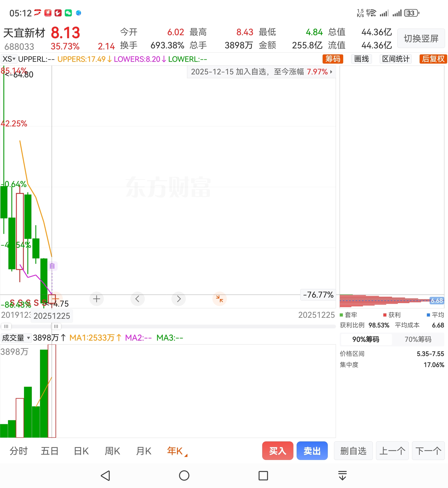Tap the plus zoom-in chart icon

(x=96, y=299)
